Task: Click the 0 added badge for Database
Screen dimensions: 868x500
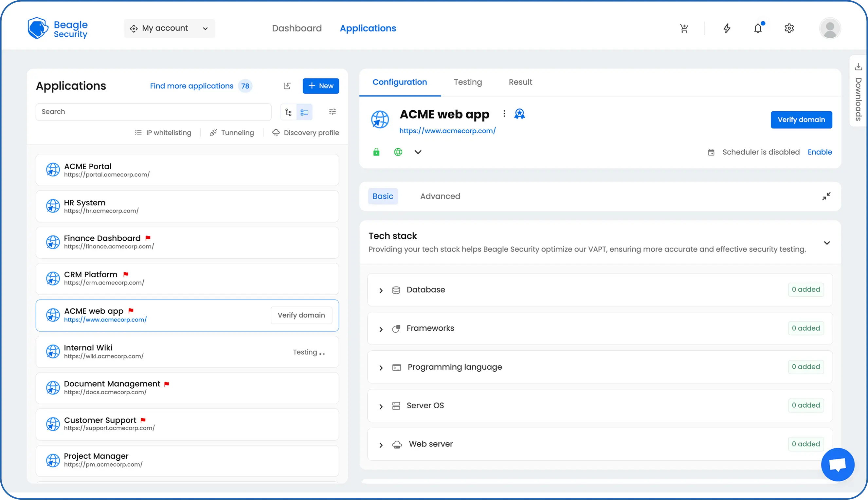Action: coord(805,289)
